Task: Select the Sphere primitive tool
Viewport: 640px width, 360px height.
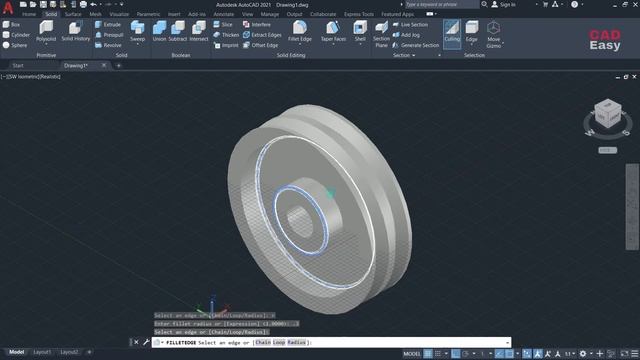Action: click(15, 45)
